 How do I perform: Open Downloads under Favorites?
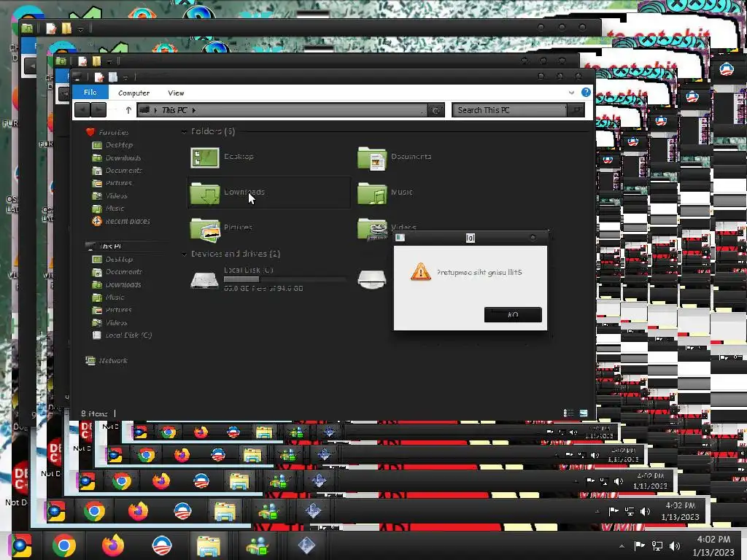click(123, 157)
